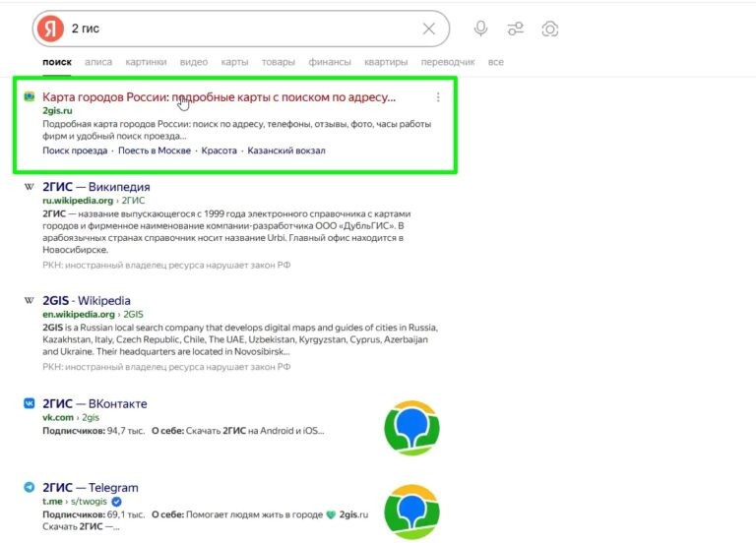Open image search camera icon
This screenshot has height=543, width=756.
tap(549, 29)
